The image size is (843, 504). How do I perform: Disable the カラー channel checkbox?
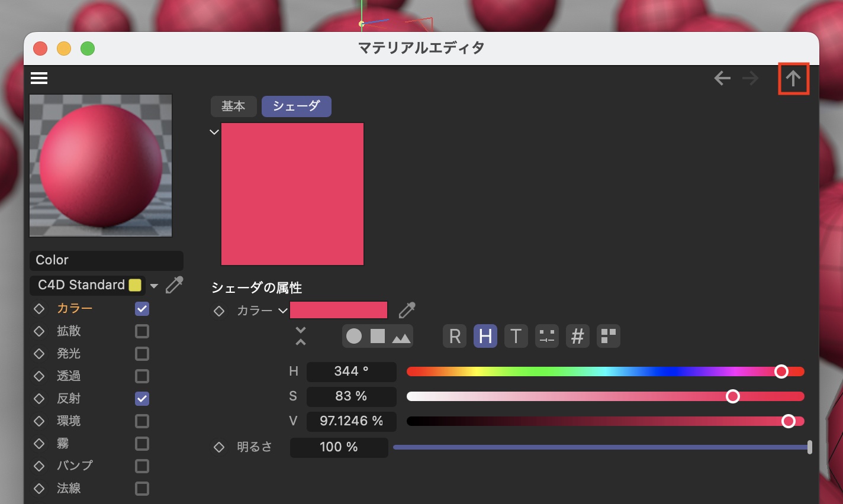click(x=142, y=309)
